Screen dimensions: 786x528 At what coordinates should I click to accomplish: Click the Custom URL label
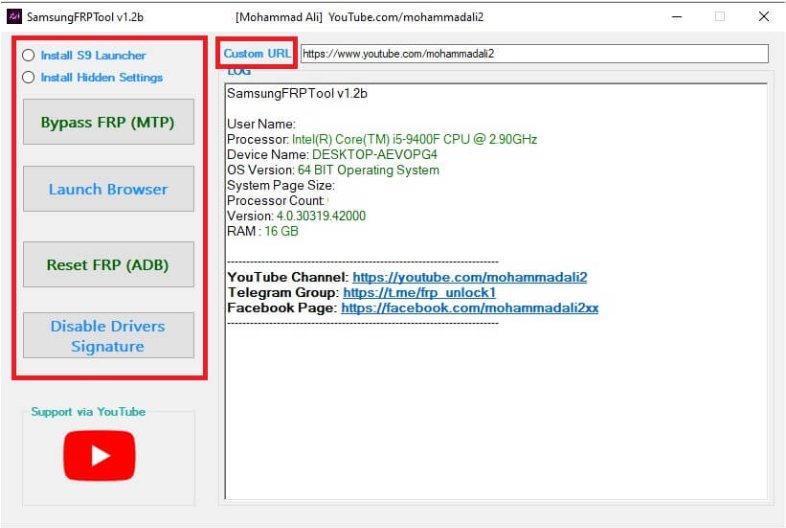coord(257,53)
